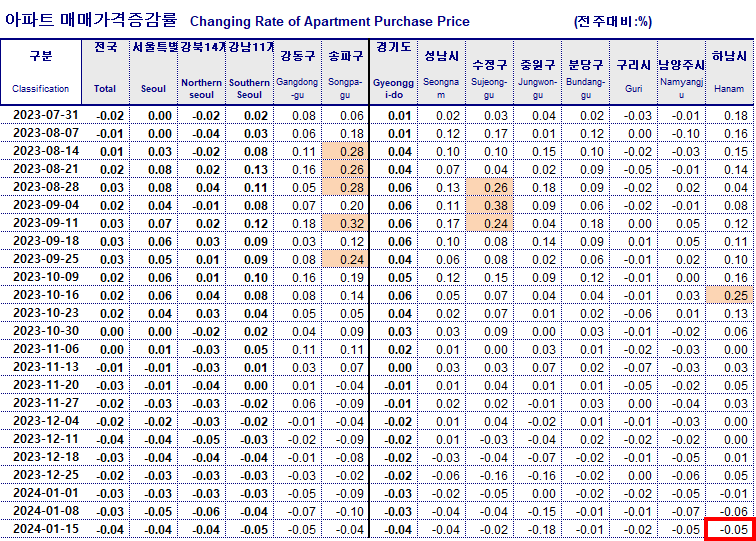Image resolution: width=756 pixels, height=541 pixels.
Task: Select Hanam value 0.18 on 2023-07-31
Action: (729, 116)
